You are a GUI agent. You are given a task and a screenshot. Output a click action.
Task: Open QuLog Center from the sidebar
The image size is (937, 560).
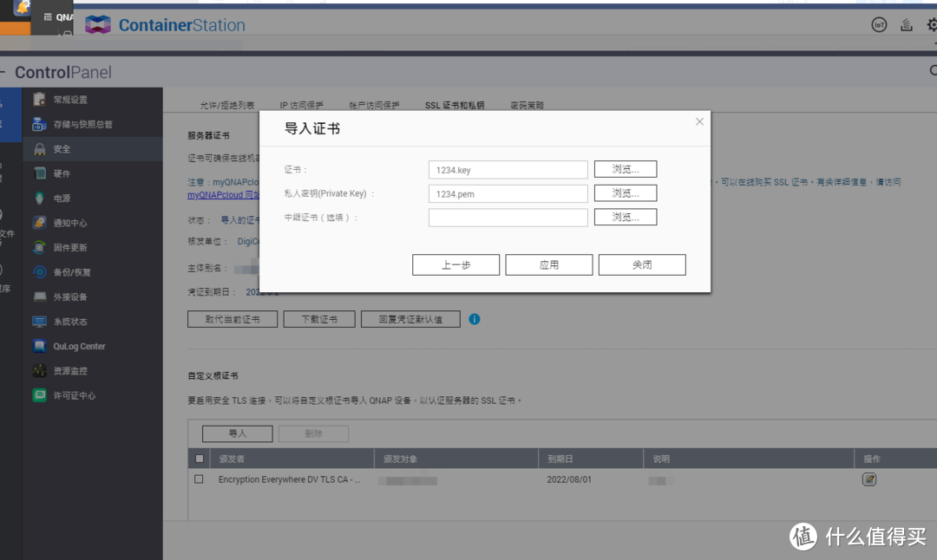pos(68,346)
